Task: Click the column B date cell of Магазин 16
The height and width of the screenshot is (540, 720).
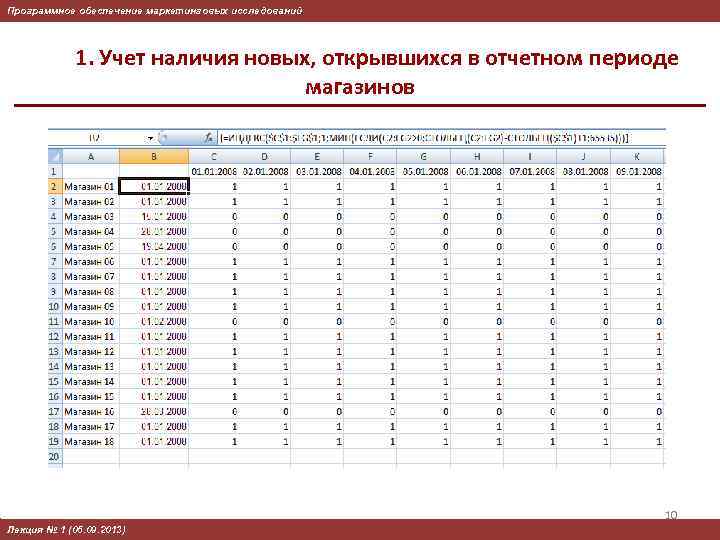Action: [x=154, y=411]
